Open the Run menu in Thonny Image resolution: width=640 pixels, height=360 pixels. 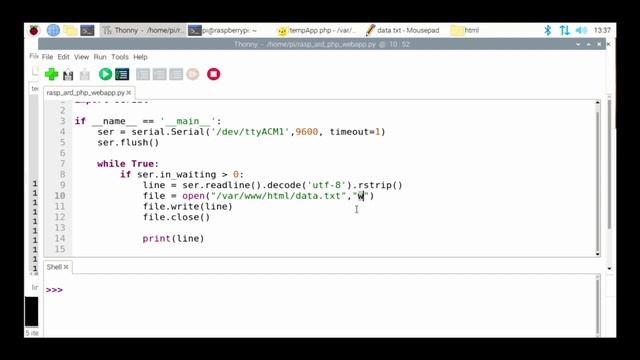[100, 57]
